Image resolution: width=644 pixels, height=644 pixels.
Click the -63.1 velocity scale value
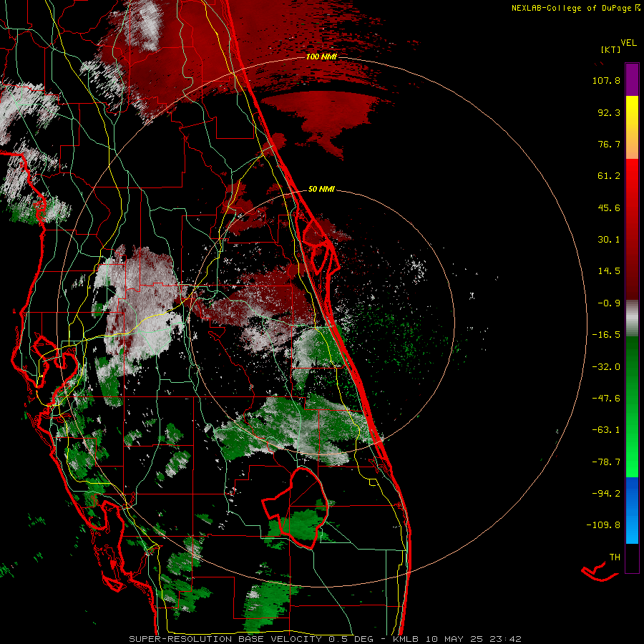(606, 430)
